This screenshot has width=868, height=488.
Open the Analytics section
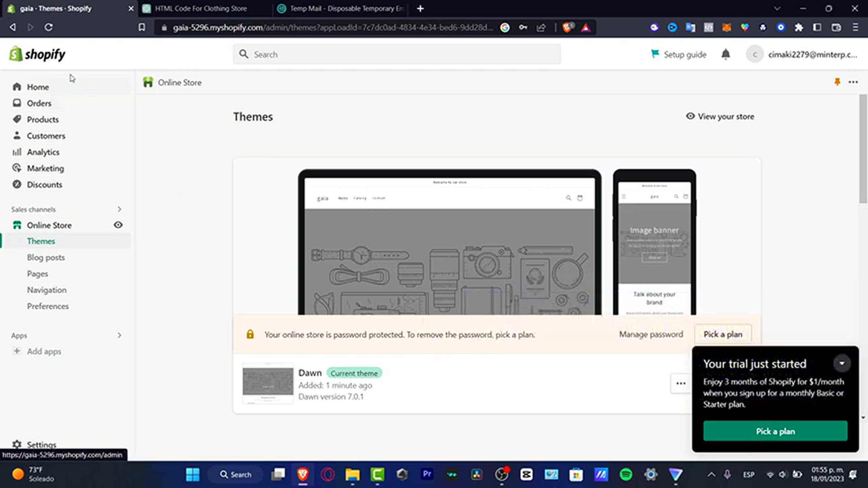coord(42,152)
